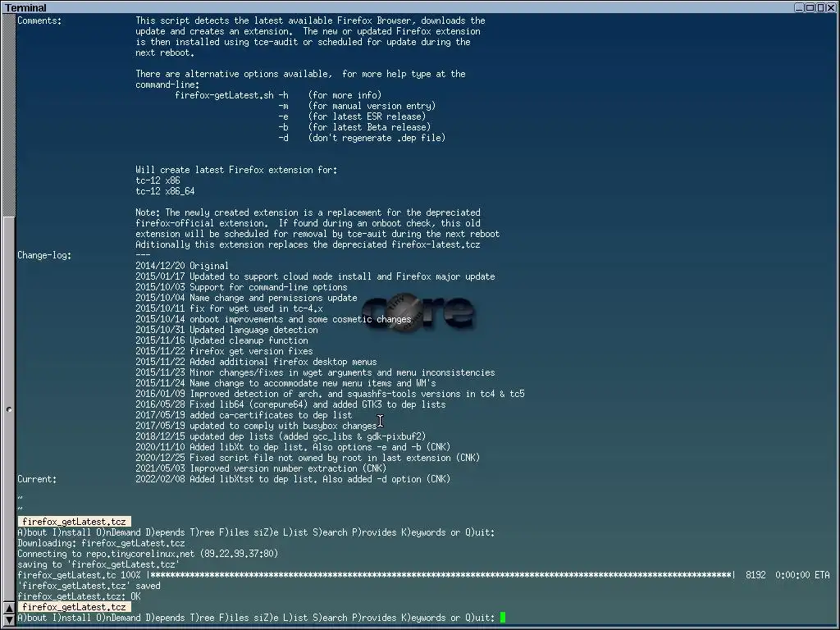This screenshot has height=630, width=840.
Task: Click '2017/05/19 added ca-certificates to dep list'
Action: pyautogui.click(x=244, y=415)
